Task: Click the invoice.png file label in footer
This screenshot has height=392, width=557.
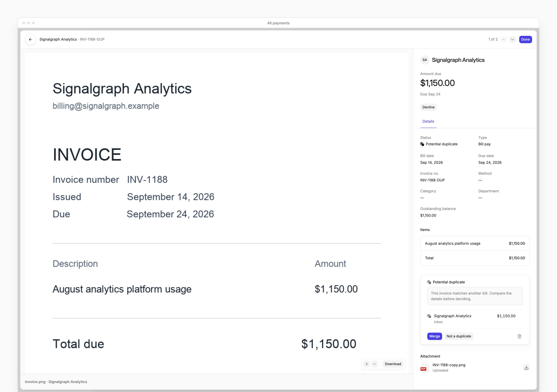Action: point(35,382)
